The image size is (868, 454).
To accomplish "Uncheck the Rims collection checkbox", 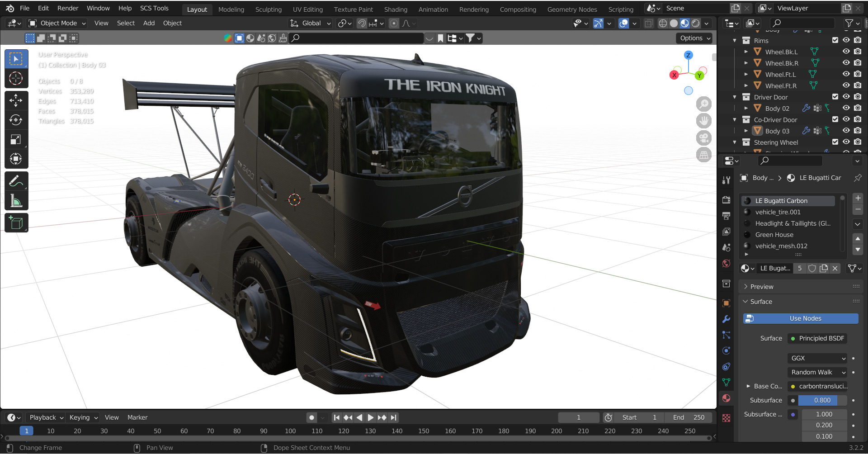I will [835, 40].
